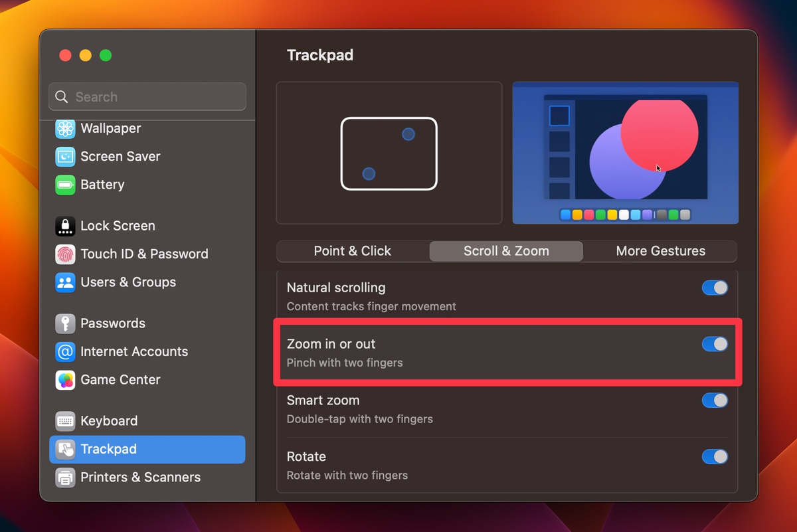
Task: Switch to the Point & Click tab
Action: tap(352, 251)
